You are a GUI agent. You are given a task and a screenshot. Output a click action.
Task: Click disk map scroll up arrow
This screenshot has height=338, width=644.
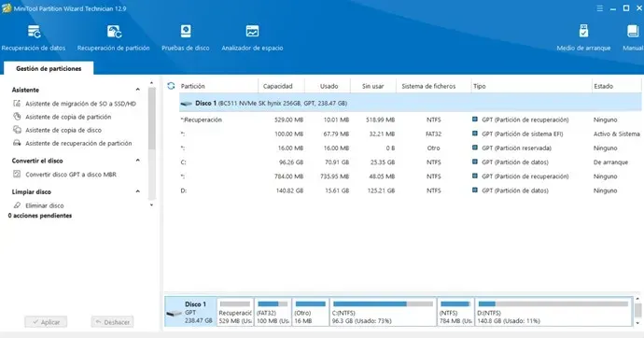pos(637,300)
